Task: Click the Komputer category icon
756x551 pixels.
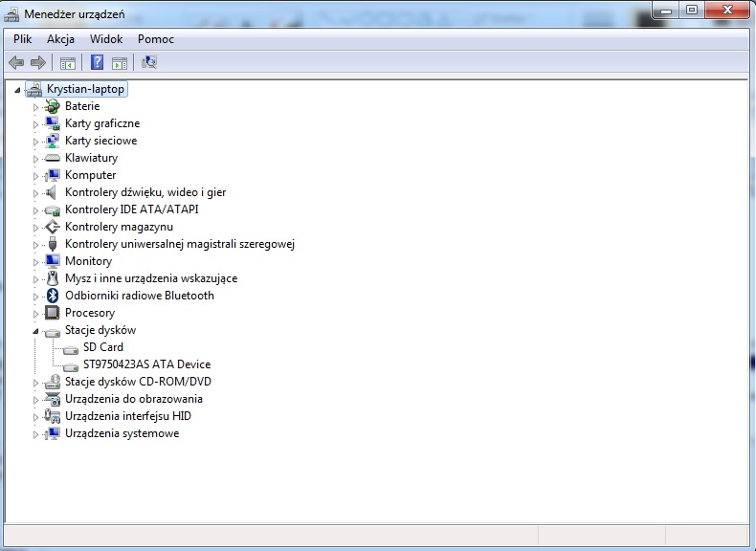Action: tap(52, 175)
